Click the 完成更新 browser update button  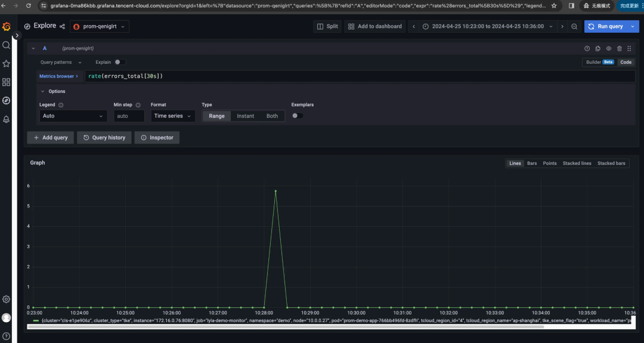tap(630, 6)
